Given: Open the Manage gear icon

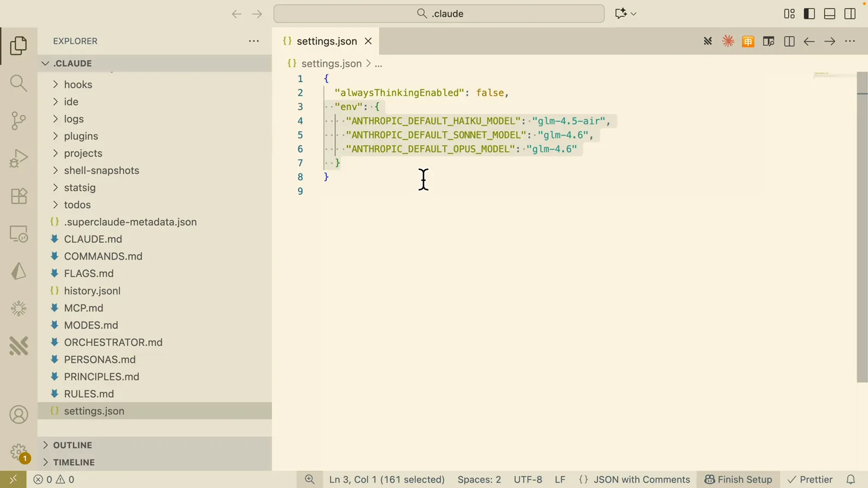Looking at the screenshot, I should (x=18, y=452).
